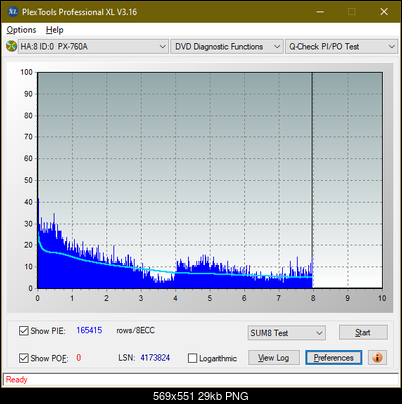This screenshot has height=404, width=402.
Task: Click the Ready status bar text
Action: 16,379
